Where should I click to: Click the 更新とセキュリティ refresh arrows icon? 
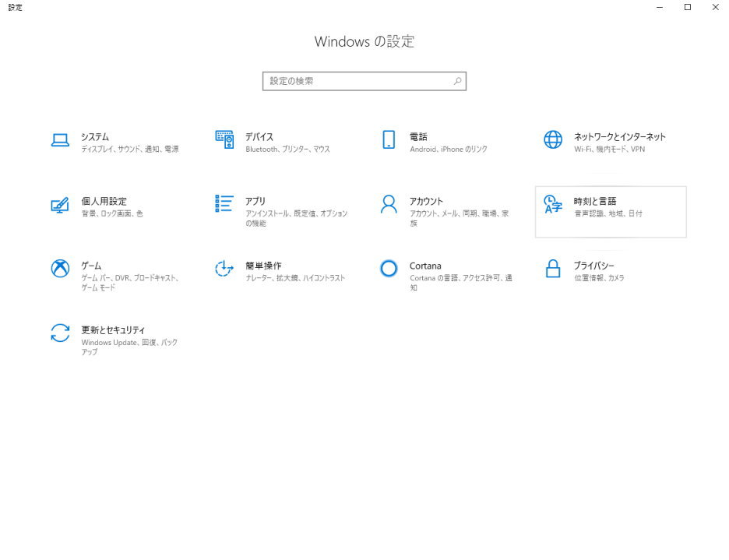[x=60, y=333]
